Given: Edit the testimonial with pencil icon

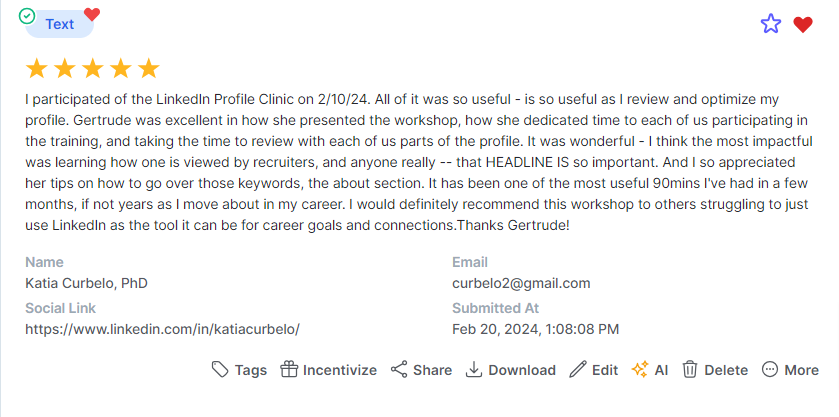Looking at the screenshot, I should 593,370.
